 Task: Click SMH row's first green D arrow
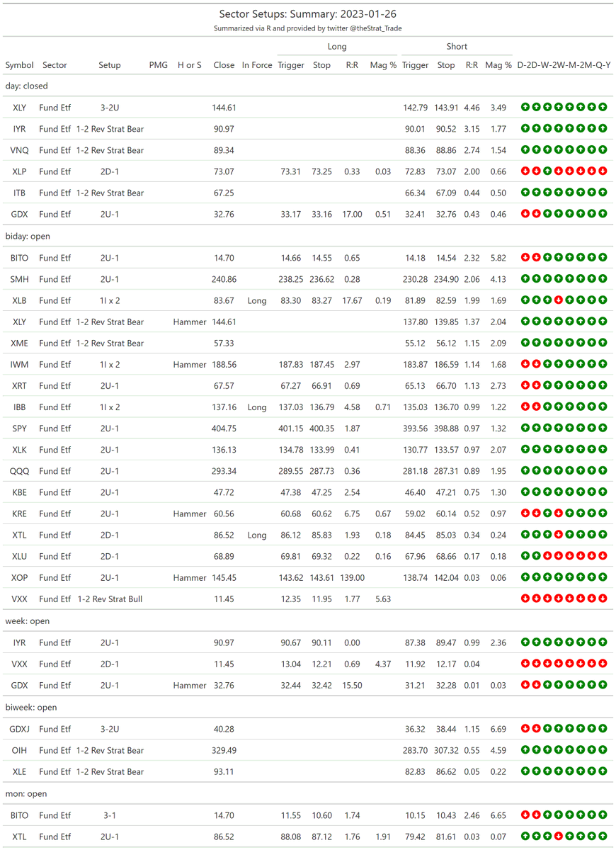525,279
